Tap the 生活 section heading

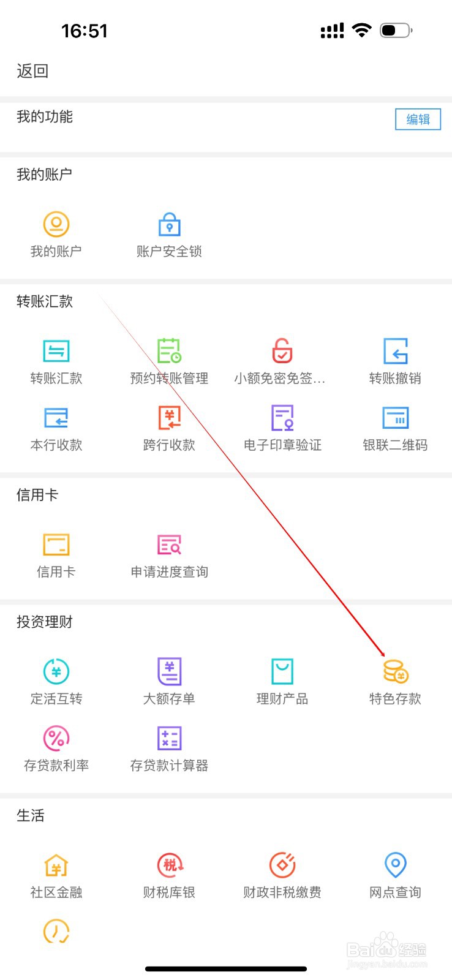tap(31, 816)
